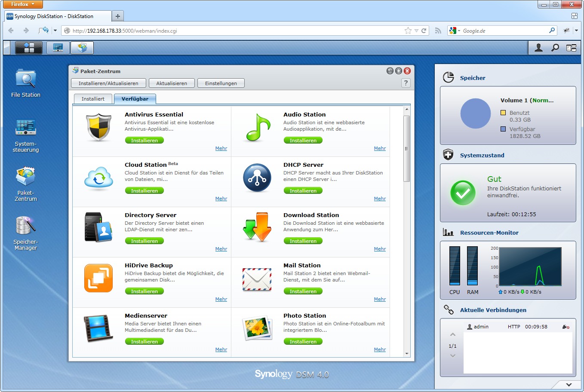Image resolution: width=584 pixels, height=392 pixels.
Task: Open Mehr link for Mail Station
Action: (x=380, y=299)
